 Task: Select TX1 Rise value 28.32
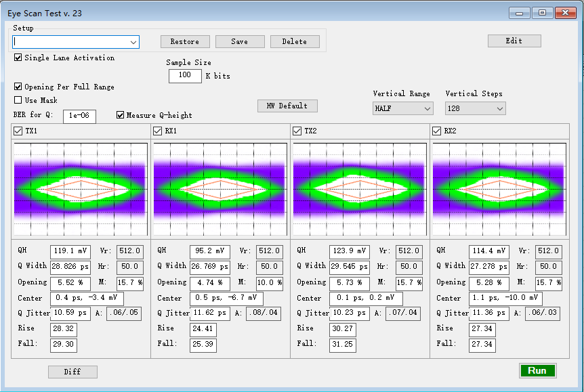[x=64, y=330]
